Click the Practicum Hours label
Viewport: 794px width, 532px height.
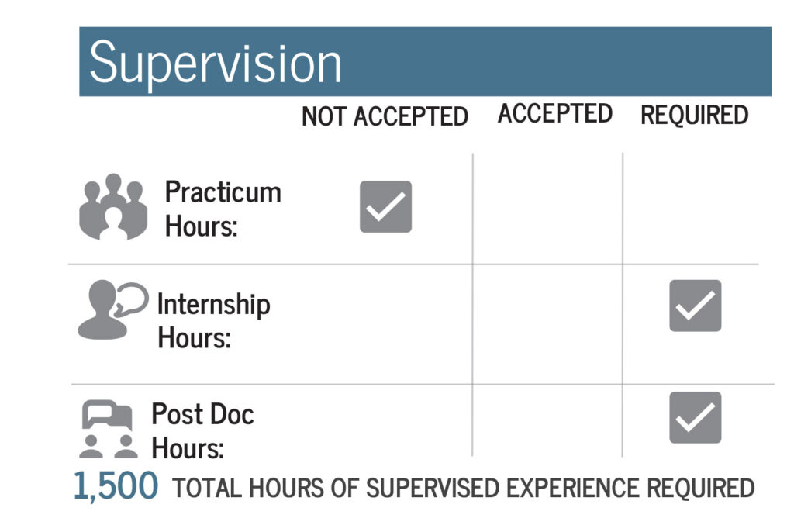[x=223, y=209]
